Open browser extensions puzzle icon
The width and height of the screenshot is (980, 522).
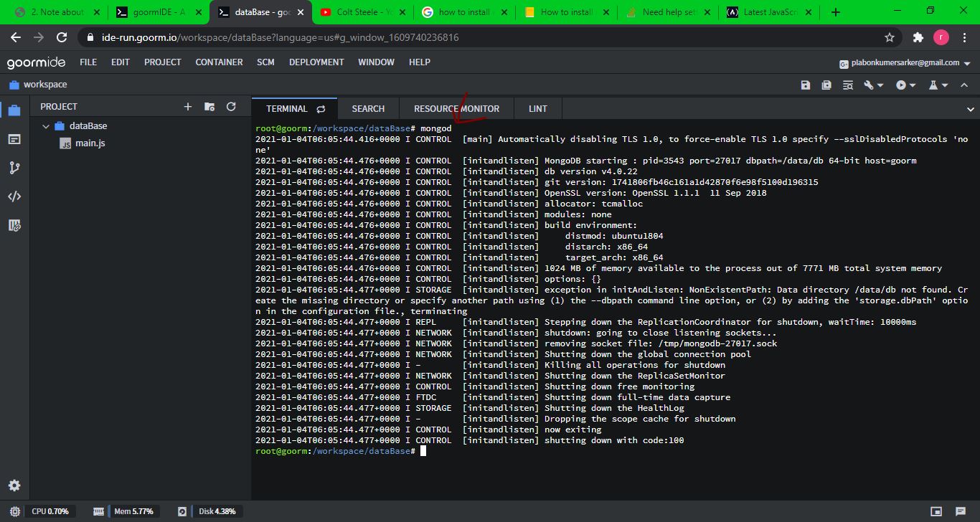(x=918, y=37)
